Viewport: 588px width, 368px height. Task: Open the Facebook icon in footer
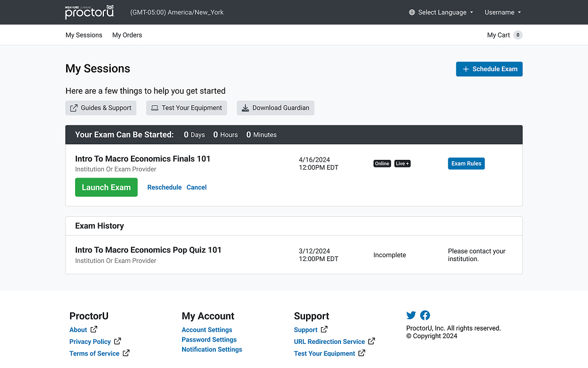425,315
